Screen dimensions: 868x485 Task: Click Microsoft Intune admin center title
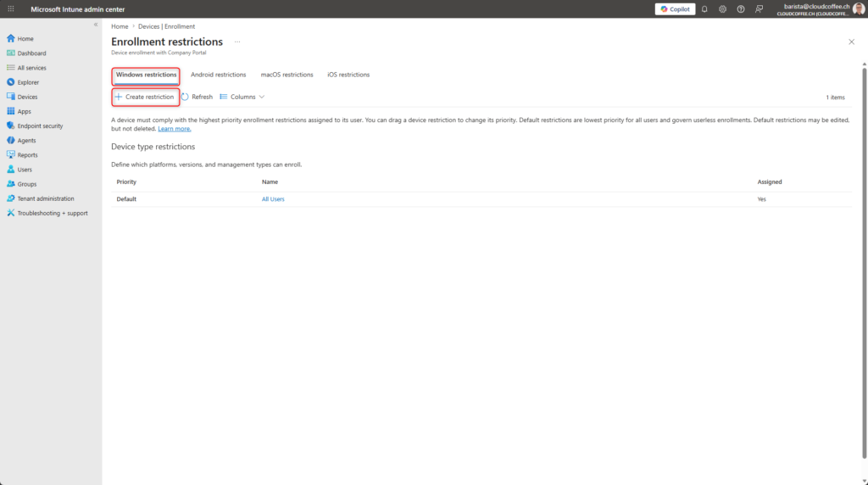77,9
